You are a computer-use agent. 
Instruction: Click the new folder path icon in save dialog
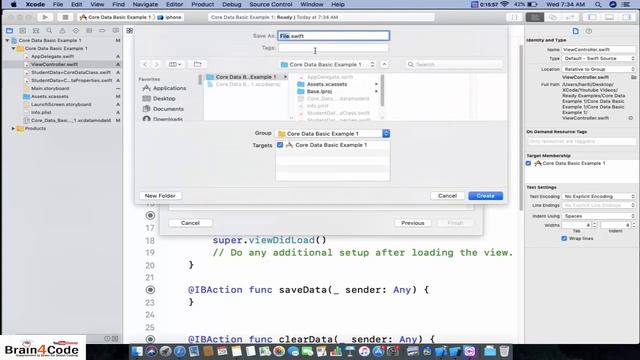click(198, 64)
